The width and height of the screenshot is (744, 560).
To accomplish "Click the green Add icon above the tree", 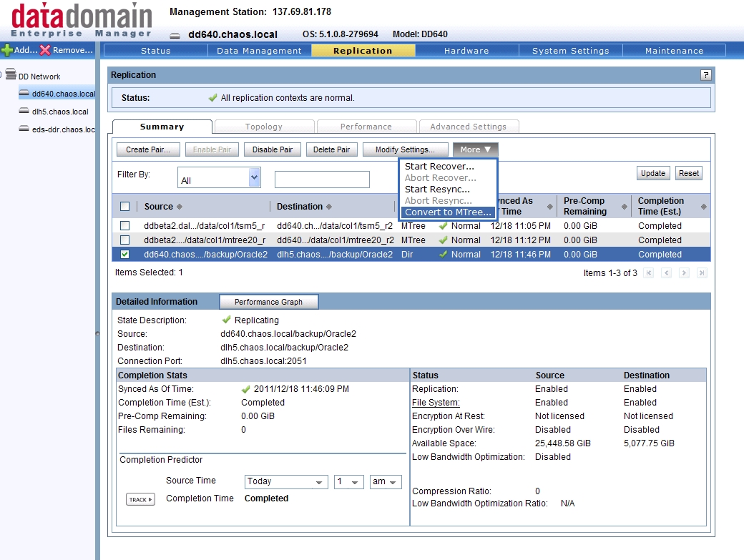I will (6, 50).
